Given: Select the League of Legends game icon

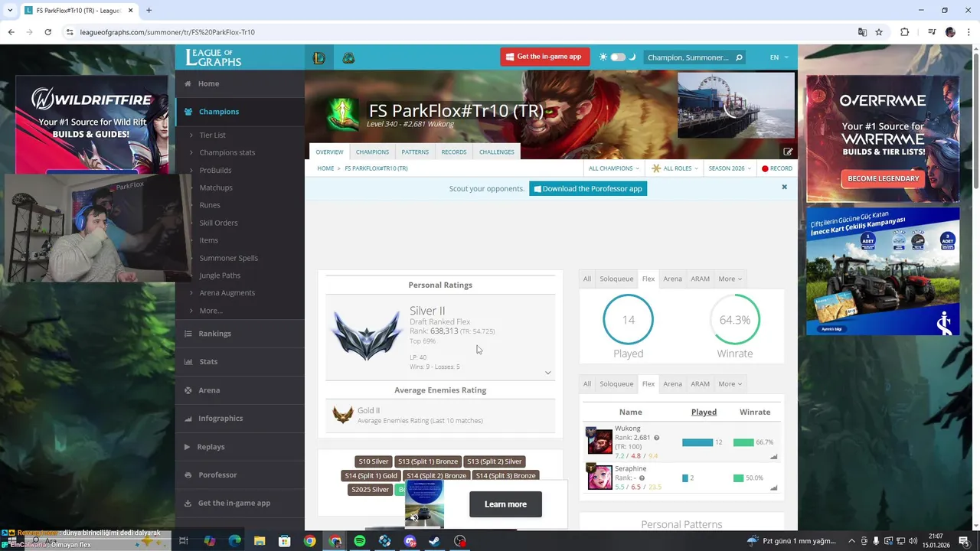Looking at the screenshot, I should 319,57.
